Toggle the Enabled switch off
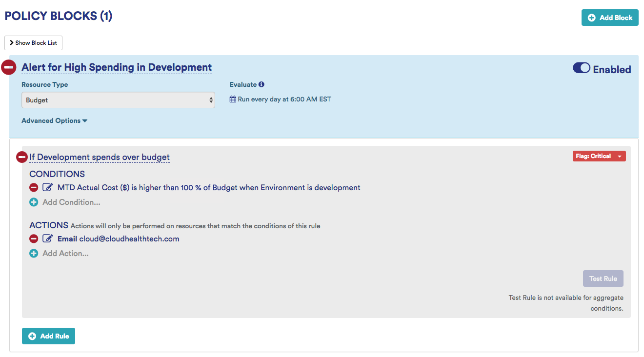Viewport: 644px width, 357px height. point(581,69)
